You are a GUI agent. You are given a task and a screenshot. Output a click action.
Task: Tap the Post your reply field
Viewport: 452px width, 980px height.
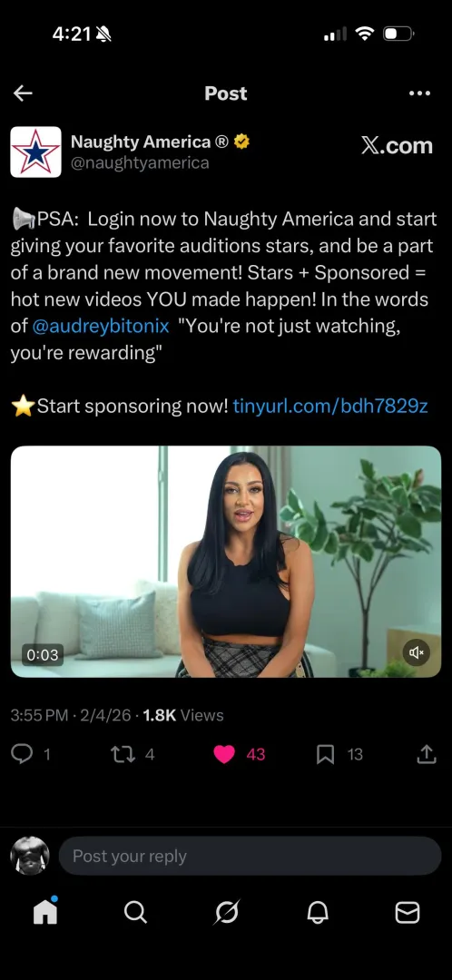[x=251, y=856]
